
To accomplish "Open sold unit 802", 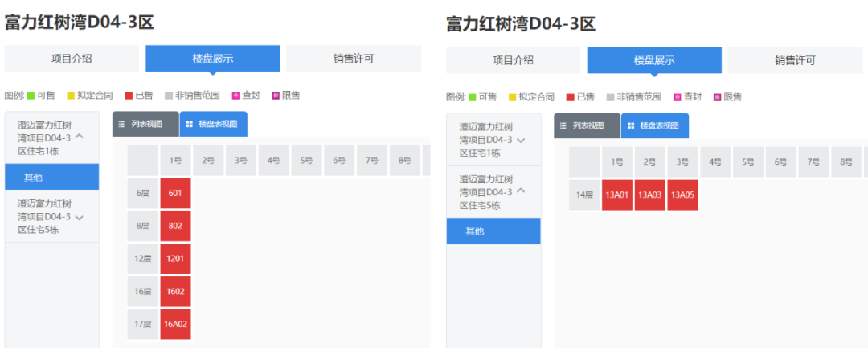I will 175,226.
